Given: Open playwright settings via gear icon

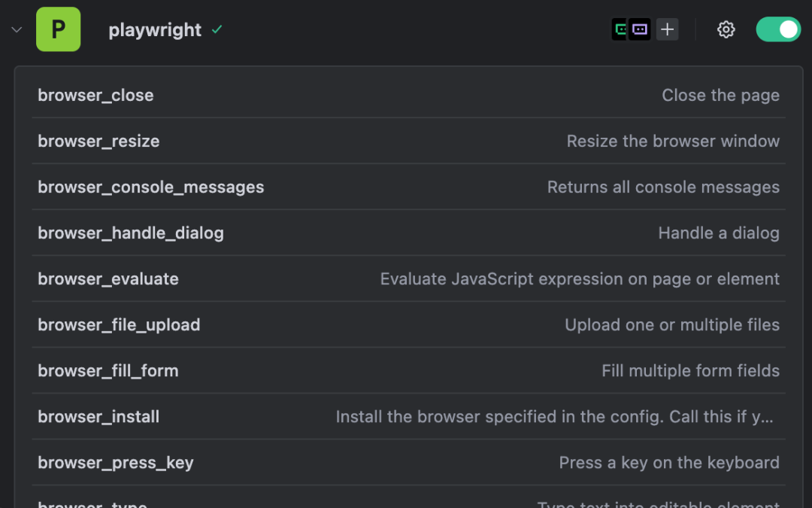Looking at the screenshot, I should [x=726, y=30].
